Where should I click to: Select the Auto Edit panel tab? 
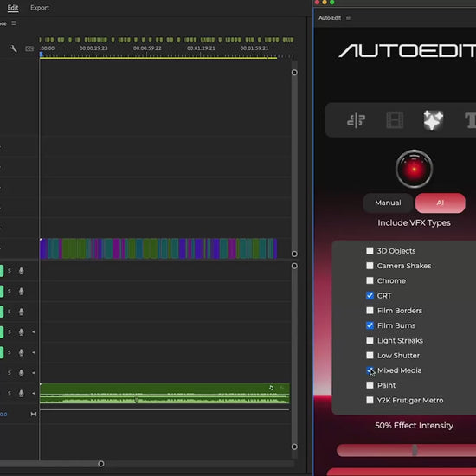click(330, 17)
